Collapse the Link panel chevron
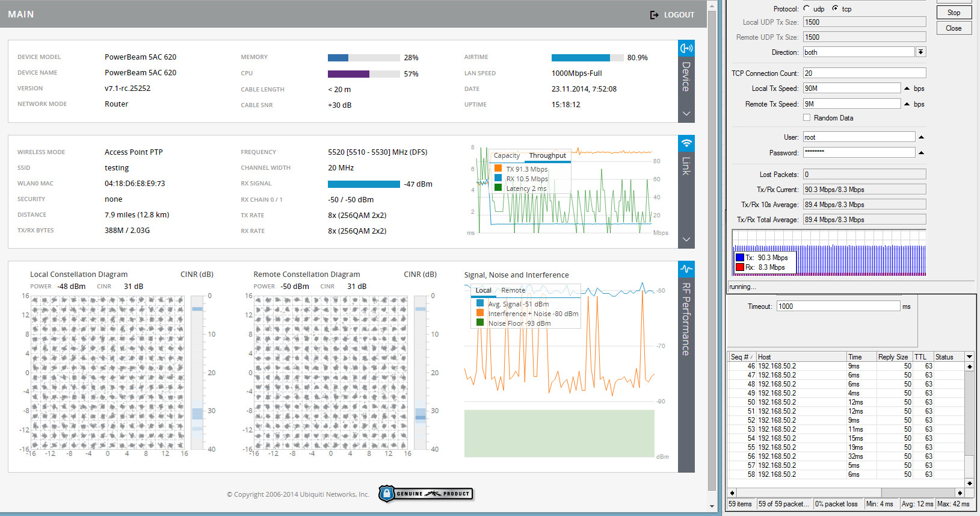Viewport: 980px width, 516px height. 686,240
